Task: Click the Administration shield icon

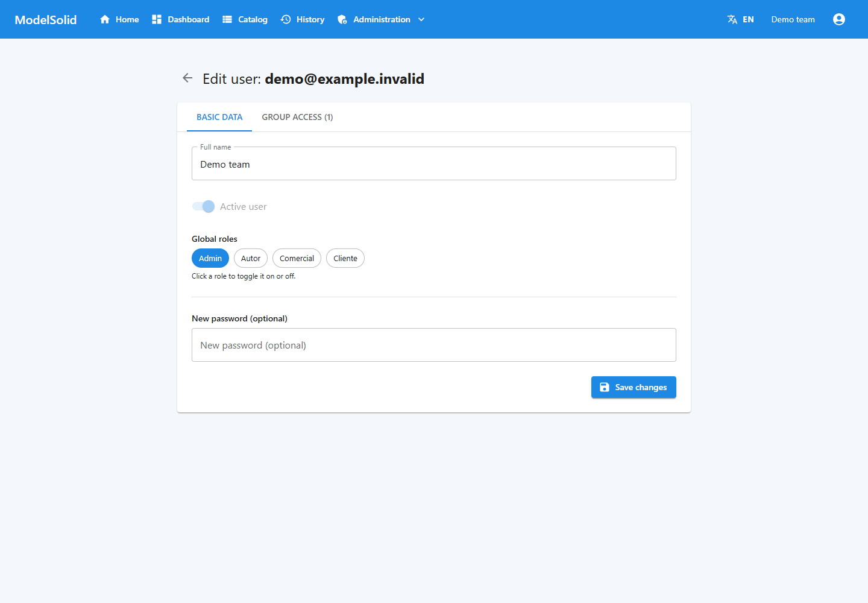Action: click(x=342, y=19)
